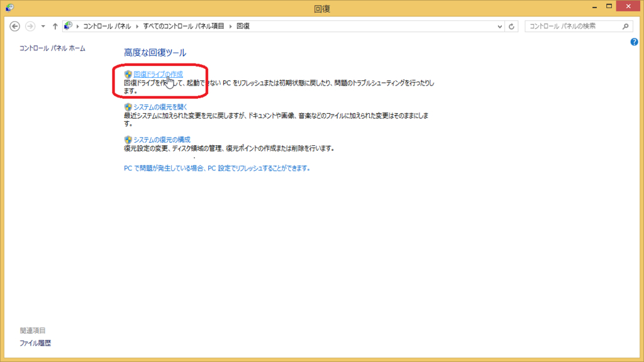The width and height of the screenshot is (644, 362).
Task: Click the address bar Control Panel icon
Action: [x=68, y=26]
